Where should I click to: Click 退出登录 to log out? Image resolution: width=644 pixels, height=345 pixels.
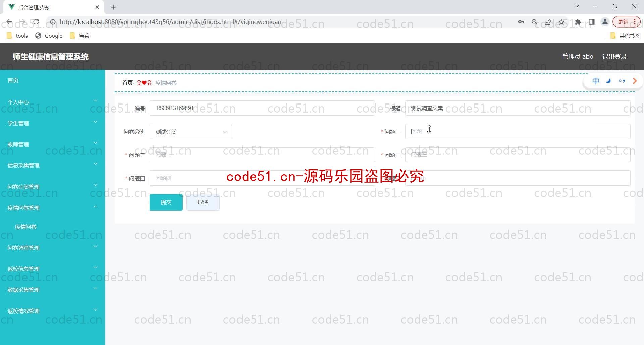(x=614, y=57)
